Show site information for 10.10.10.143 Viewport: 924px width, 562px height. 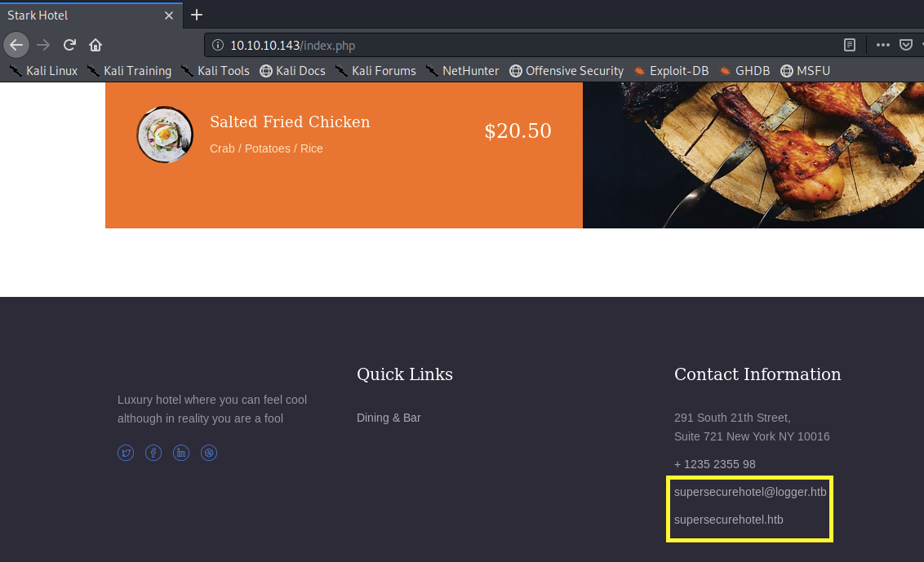click(218, 46)
